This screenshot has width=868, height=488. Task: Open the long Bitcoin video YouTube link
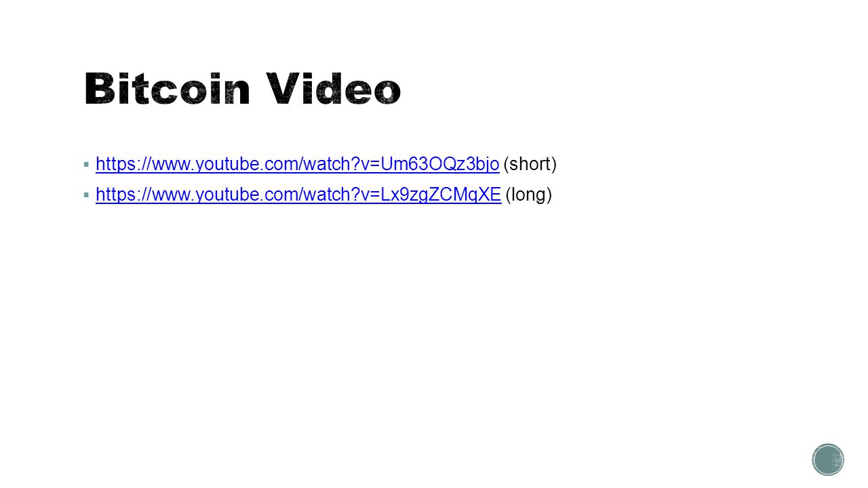tap(298, 195)
